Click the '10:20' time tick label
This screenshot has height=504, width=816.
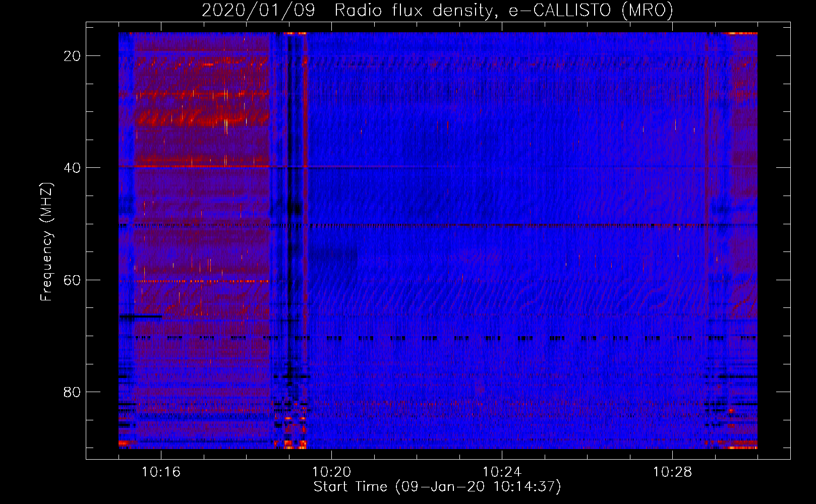331,472
